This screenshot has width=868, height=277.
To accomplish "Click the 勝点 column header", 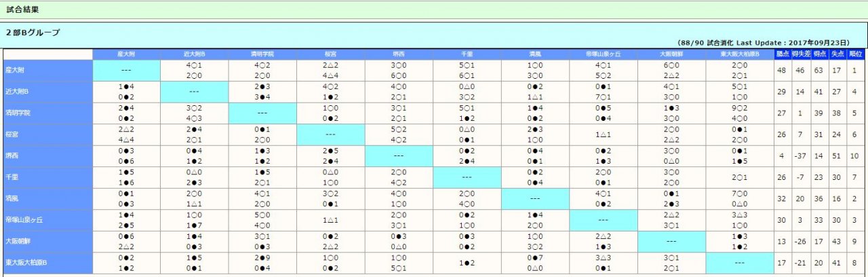I will (782, 54).
